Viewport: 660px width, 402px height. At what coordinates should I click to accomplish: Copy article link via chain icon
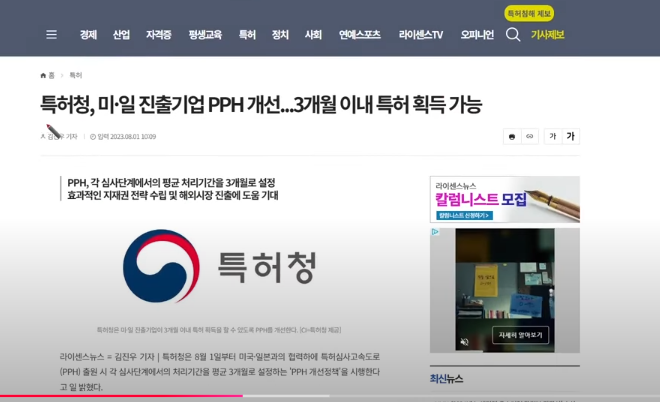(530, 136)
